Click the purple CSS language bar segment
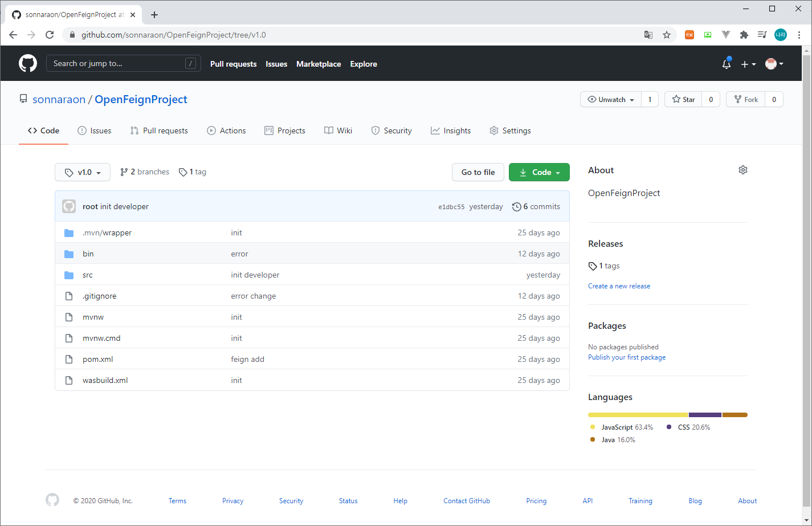 coord(705,415)
